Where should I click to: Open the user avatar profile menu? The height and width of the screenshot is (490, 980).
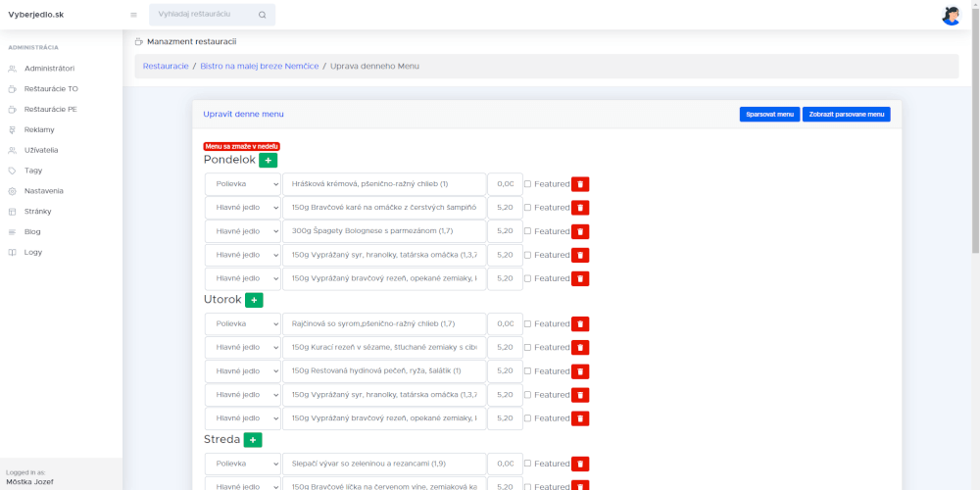(951, 16)
